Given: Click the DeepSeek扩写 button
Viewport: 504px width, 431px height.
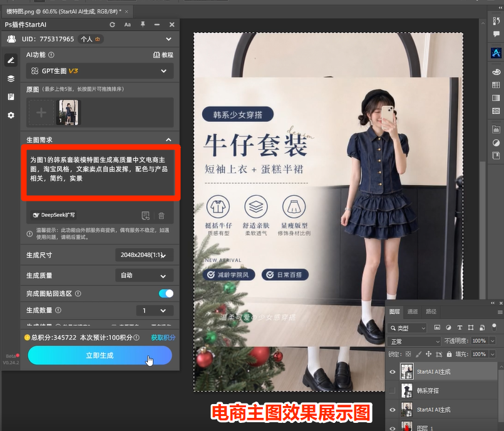Looking at the screenshot, I should (54, 215).
